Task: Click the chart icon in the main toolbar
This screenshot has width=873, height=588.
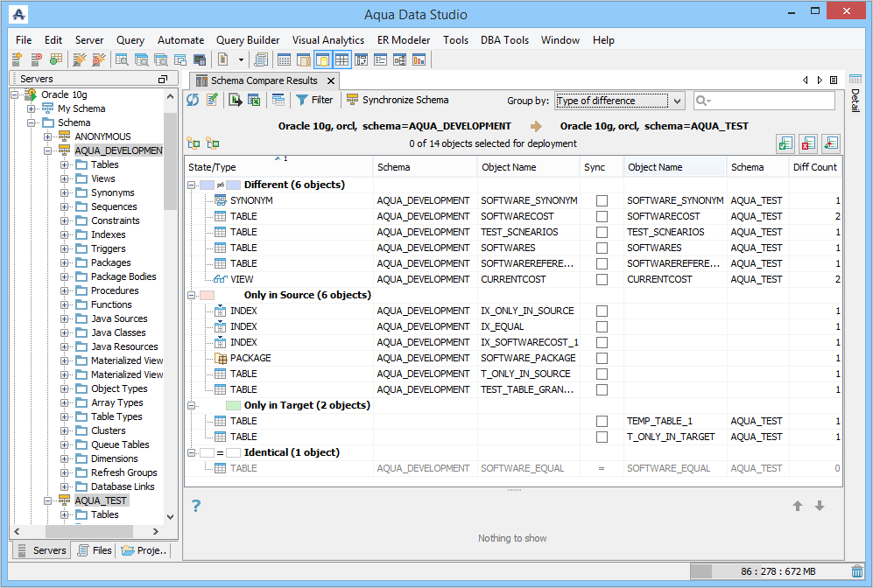Action: point(419,59)
